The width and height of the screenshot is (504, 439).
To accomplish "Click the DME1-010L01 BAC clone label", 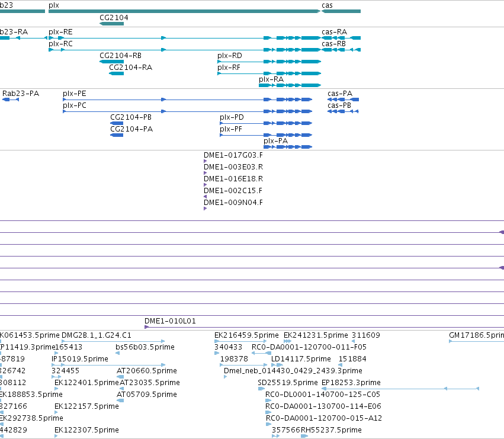I will (x=170, y=321).
